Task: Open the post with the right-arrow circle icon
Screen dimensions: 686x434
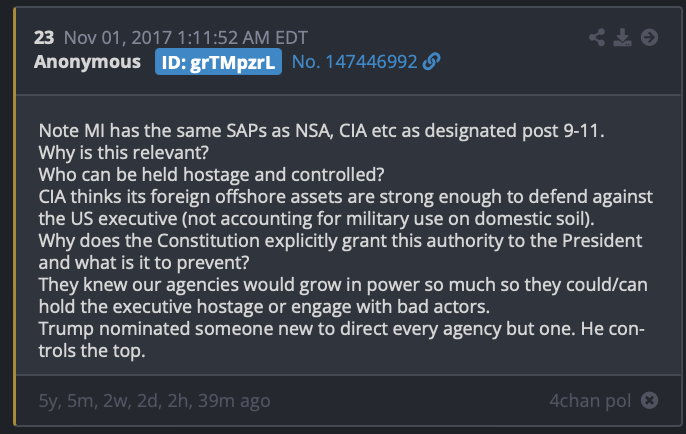Action: click(649, 37)
